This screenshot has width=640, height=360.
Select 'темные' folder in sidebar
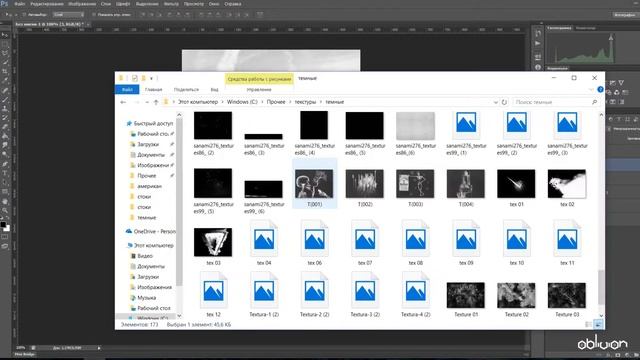click(147, 218)
